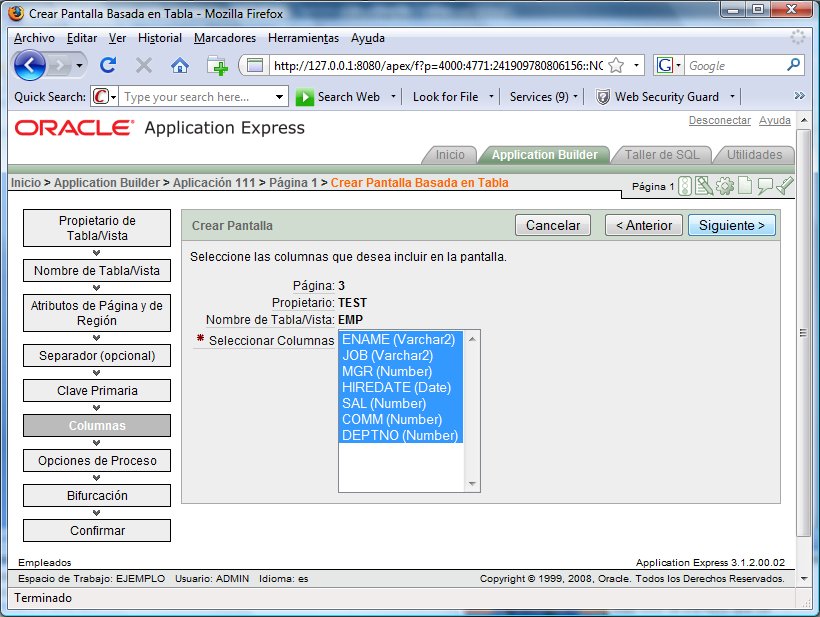Select DEPTNO (Number) in the column list
The image size is (820, 617).
point(400,435)
